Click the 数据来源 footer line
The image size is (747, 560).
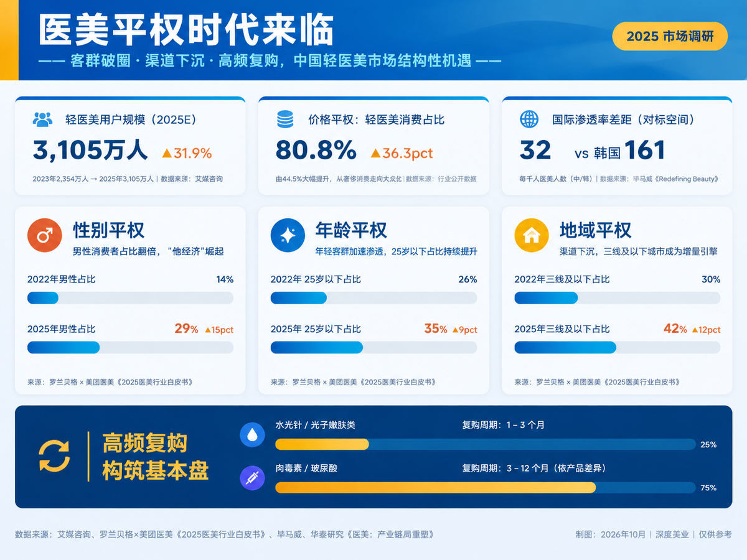(x=224, y=534)
